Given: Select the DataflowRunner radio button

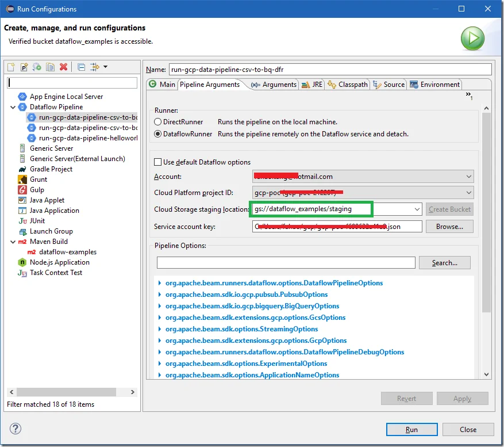Looking at the screenshot, I should click(x=158, y=134).
